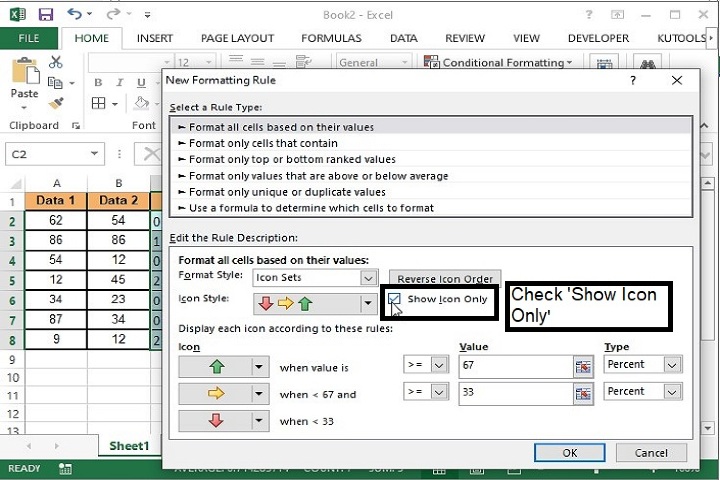Click the Borders icon
Image resolution: width=720 pixels, height=480 pixels.
pos(98,103)
